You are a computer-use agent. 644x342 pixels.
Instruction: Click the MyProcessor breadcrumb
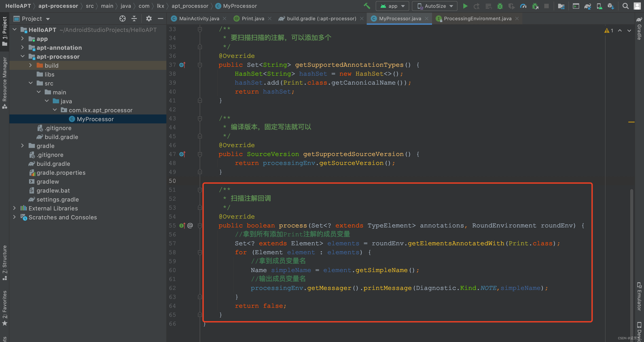(236, 6)
